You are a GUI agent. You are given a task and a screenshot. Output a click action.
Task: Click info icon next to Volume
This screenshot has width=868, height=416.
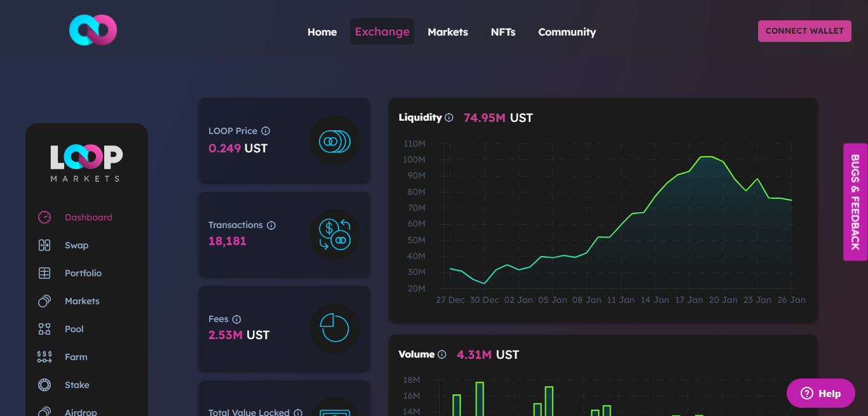[442, 354]
